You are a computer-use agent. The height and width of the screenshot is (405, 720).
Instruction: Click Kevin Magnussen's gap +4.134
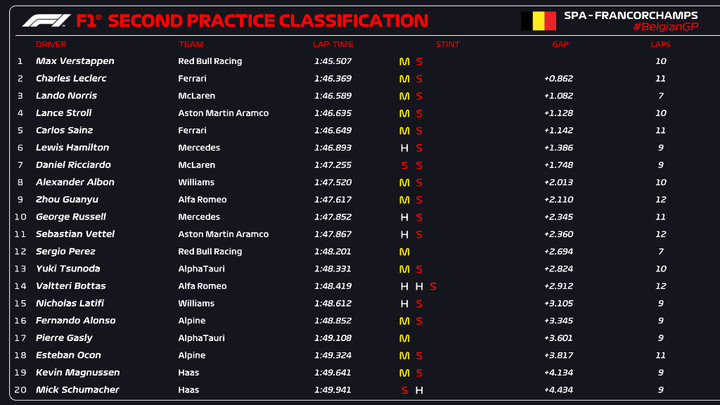tap(558, 372)
